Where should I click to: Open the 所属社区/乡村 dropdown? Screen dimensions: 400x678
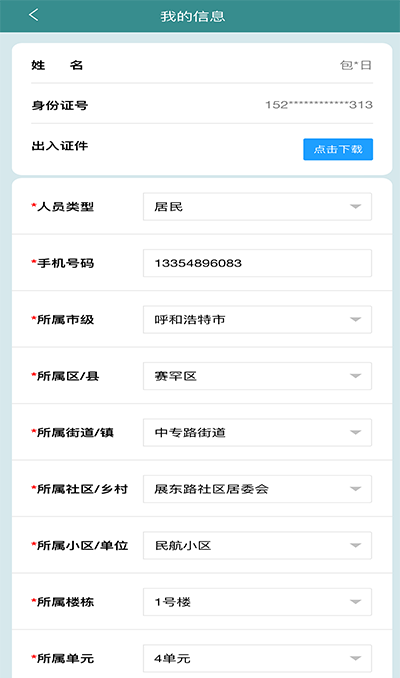257,489
